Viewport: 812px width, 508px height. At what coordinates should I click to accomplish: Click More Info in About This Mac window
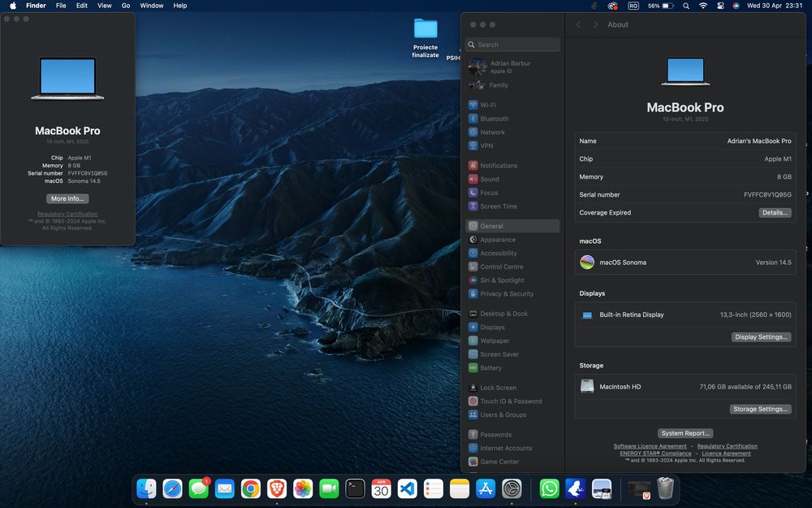tap(67, 198)
